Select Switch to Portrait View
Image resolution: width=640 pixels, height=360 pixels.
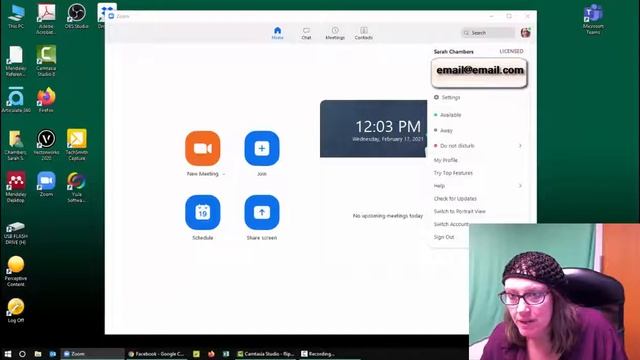[x=460, y=211]
